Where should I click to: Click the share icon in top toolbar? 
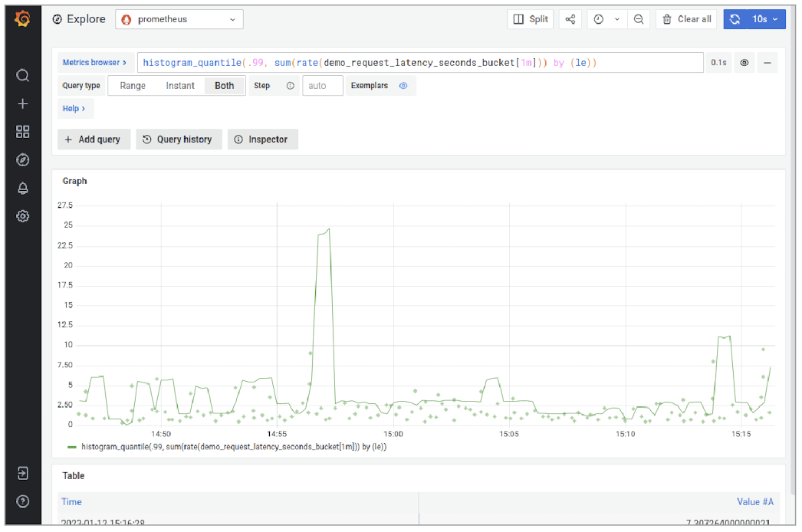(x=570, y=19)
